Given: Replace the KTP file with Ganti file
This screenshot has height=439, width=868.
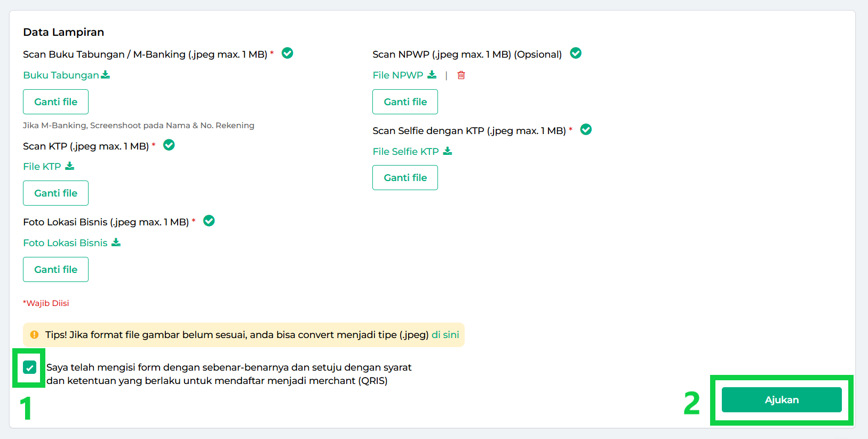Looking at the screenshot, I should (55, 193).
